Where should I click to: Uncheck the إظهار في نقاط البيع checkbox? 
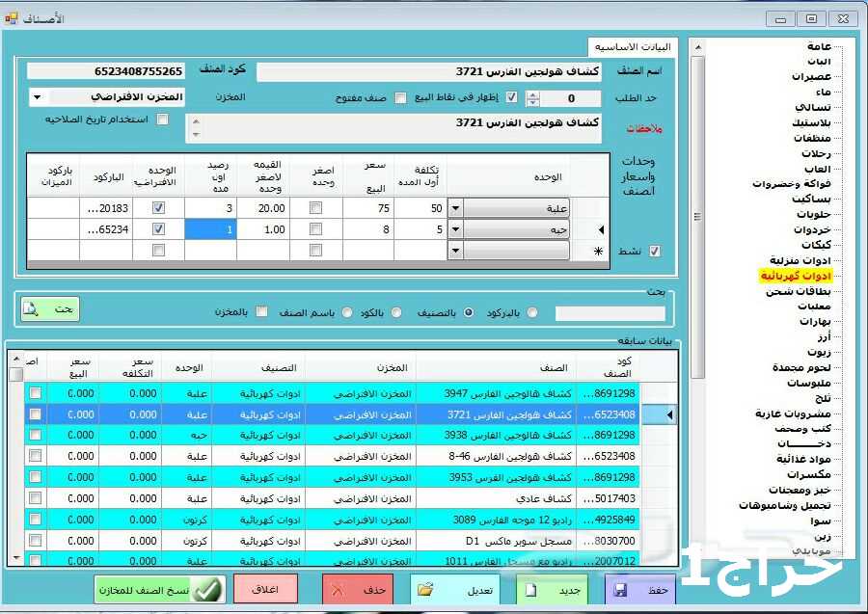point(511,97)
